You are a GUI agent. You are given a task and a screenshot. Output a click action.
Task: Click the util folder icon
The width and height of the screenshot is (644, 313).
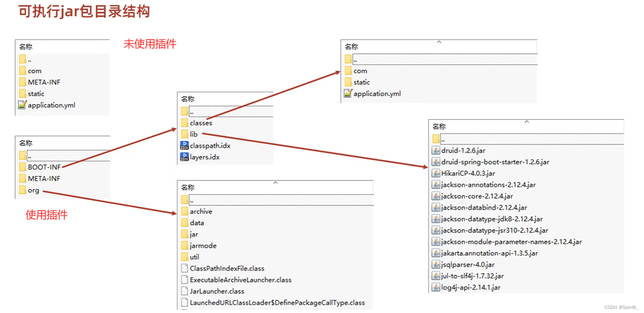tap(185, 257)
